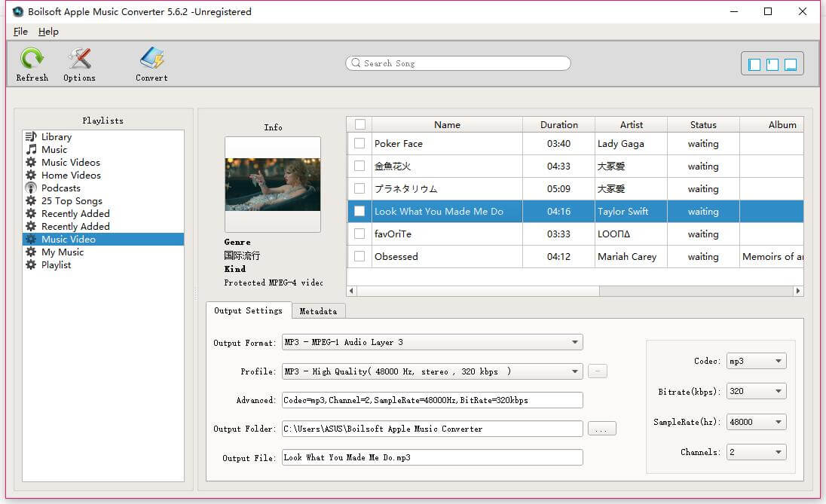The height and width of the screenshot is (504, 826).
Task: Open the Options tool icon
Action: pos(80,59)
